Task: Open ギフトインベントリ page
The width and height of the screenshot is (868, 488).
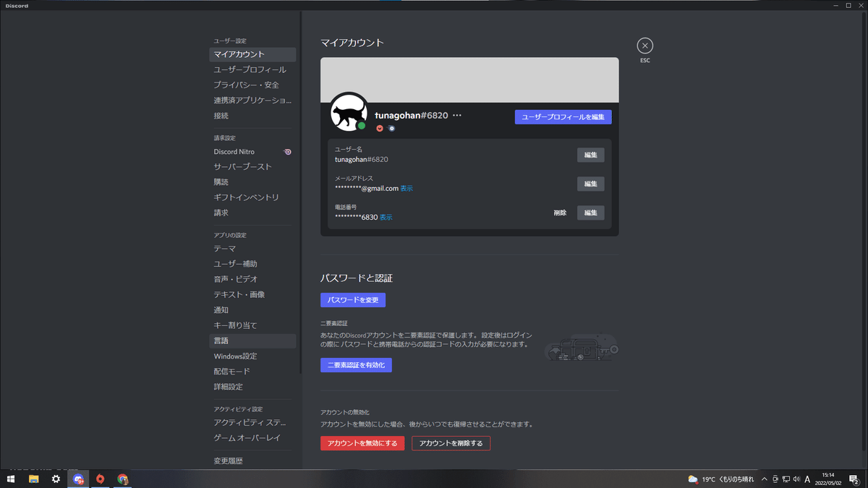Action: [x=252, y=197]
